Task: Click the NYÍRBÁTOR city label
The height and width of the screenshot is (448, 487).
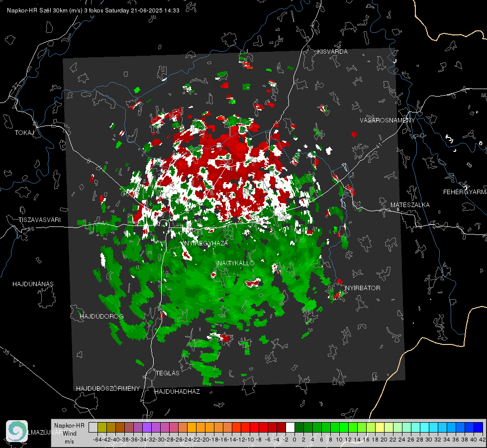Action: 363,288
